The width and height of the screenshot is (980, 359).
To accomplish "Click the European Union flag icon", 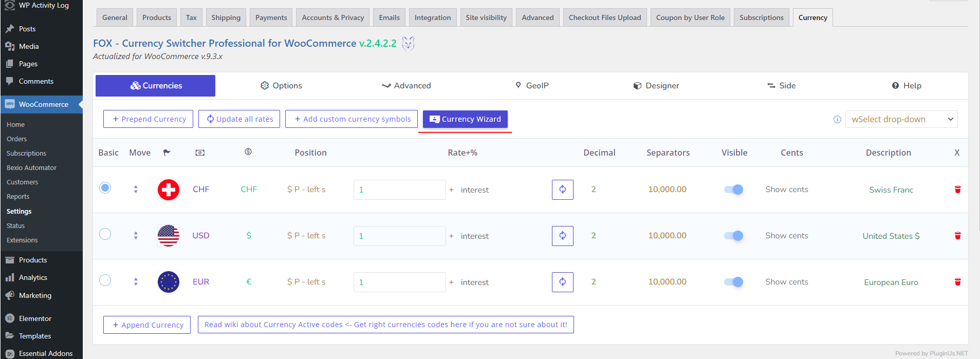I will (169, 282).
